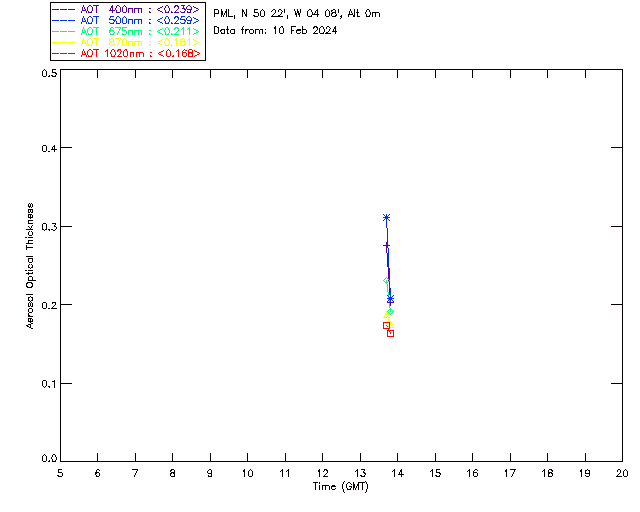This screenshot has width=640, height=512.
Task: Select the AOT 870nm <0.181> legend entry
Action: coord(126,42)
